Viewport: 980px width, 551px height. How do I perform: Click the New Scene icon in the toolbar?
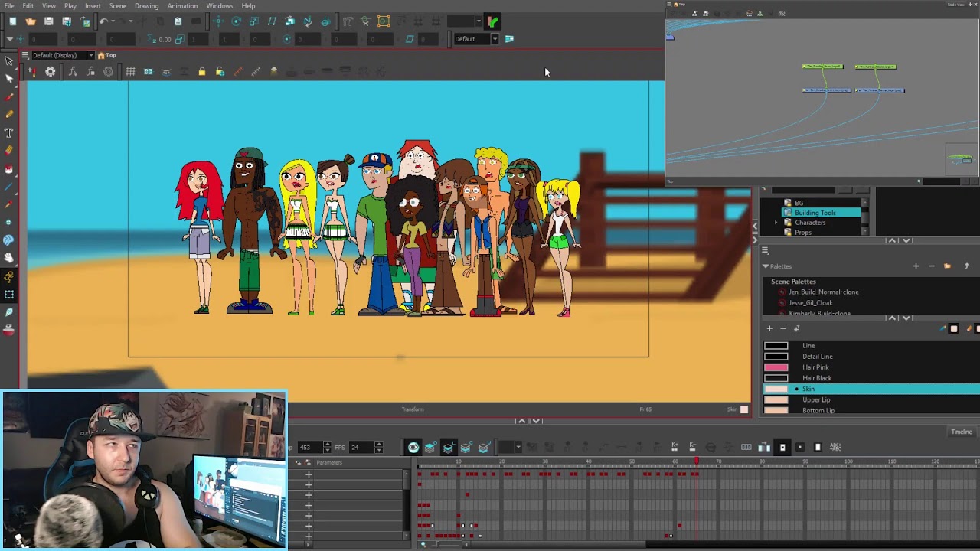tap(13, 21)
